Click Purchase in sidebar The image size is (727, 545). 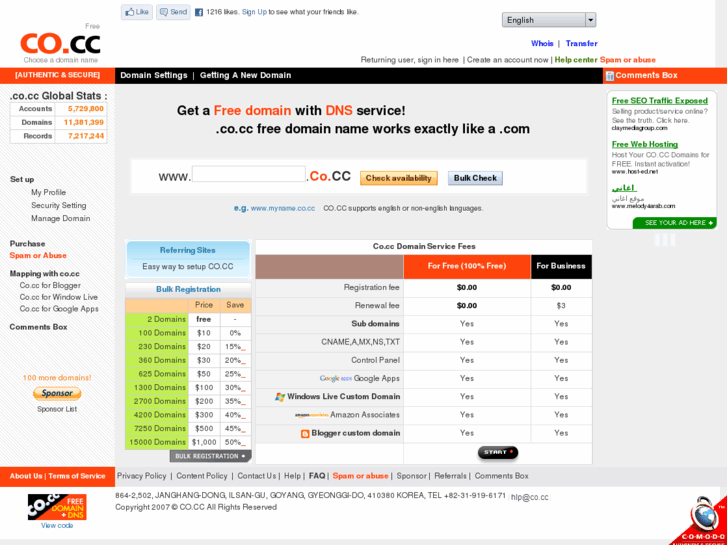[x=27, y=244]
